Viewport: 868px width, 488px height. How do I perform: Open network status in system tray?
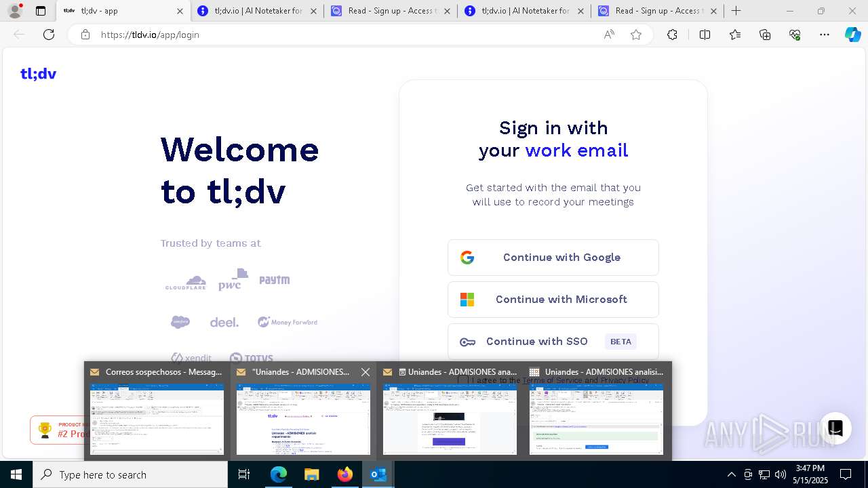click(764, 474)
